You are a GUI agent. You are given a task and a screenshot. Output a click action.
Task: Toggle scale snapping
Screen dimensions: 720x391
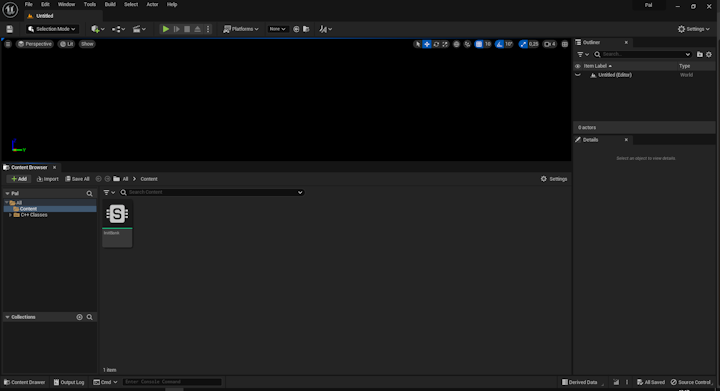[523, 44]
